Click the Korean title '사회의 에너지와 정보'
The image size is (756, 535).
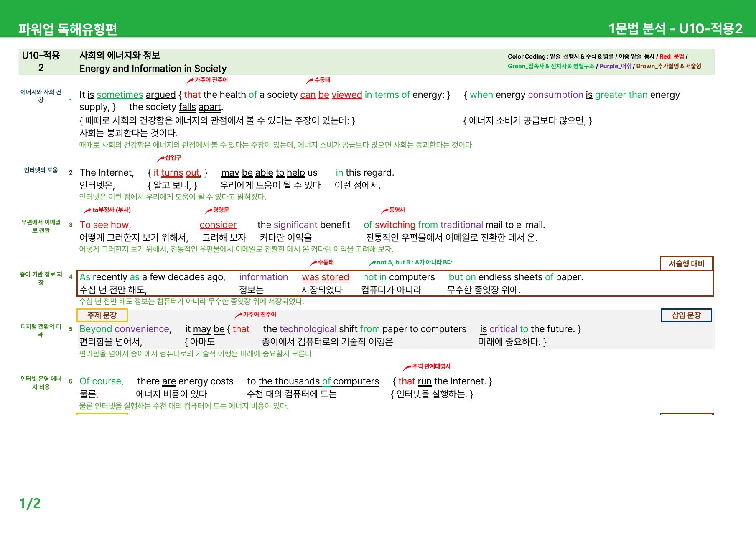pyautogui.click(x=120, y=55)
